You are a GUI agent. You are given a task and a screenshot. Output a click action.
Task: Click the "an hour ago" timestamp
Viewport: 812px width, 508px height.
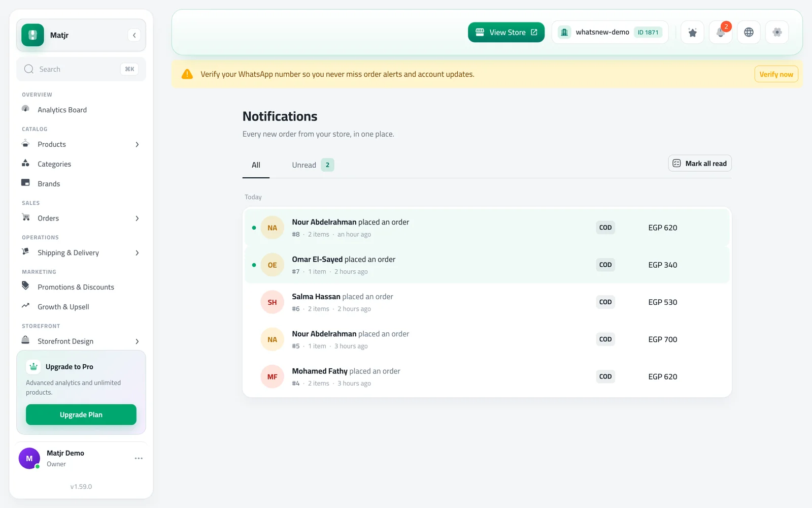click(x=354, y=235)
